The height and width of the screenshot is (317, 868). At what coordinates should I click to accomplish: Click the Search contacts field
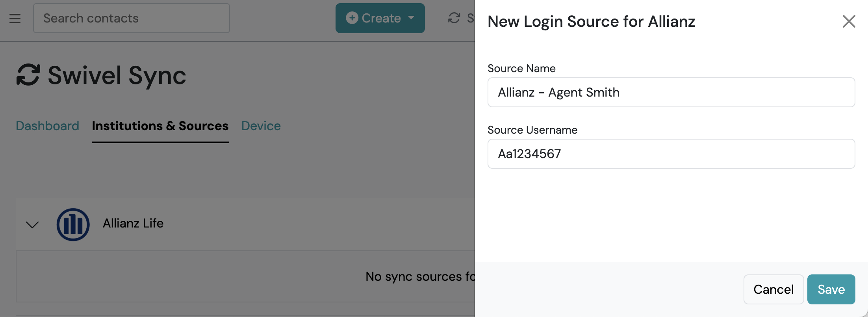point(132,18)
